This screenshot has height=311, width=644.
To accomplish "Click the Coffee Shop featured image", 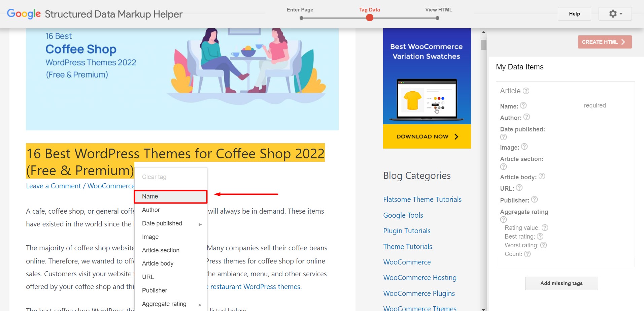I will (x=182, y=79).
